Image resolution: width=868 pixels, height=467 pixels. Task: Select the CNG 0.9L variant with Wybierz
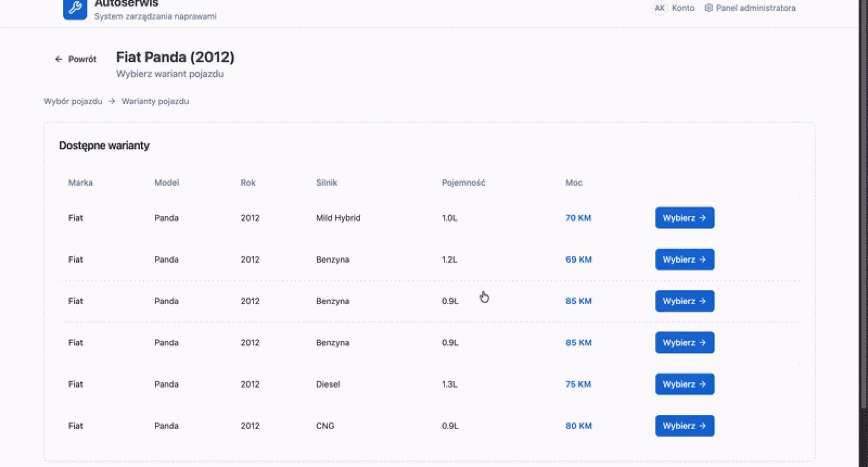(x=685, y=426)
